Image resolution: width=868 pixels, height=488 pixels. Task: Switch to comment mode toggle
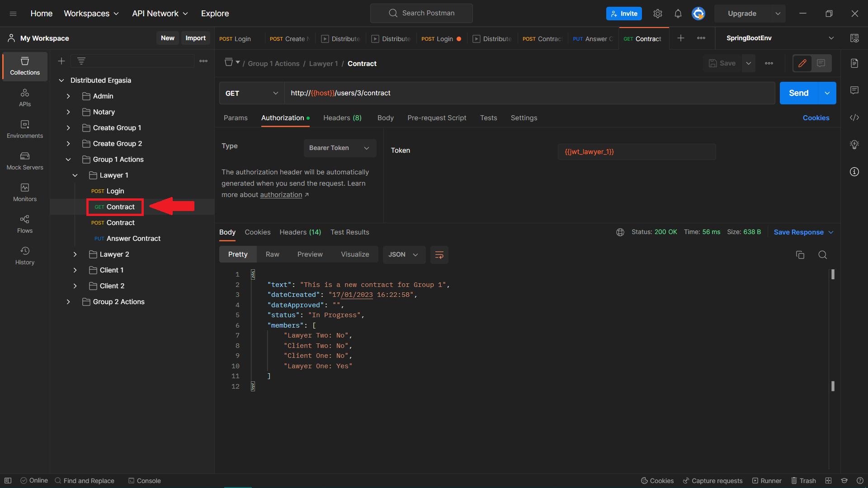[821, 63]
